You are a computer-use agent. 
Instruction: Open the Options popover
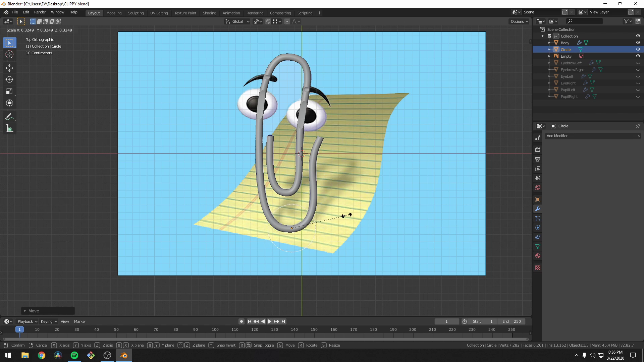point(519,21)
